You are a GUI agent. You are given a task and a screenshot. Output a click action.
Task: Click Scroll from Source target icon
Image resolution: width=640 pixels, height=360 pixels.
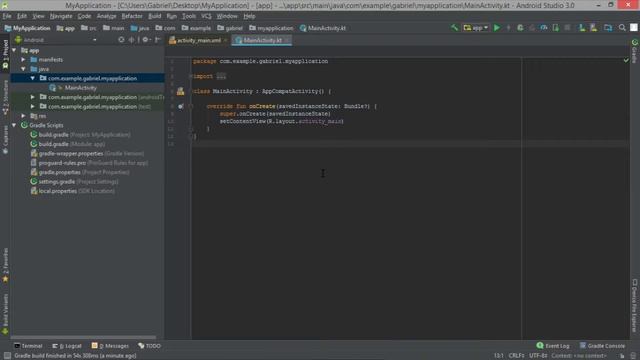click(x=121, y=40)
